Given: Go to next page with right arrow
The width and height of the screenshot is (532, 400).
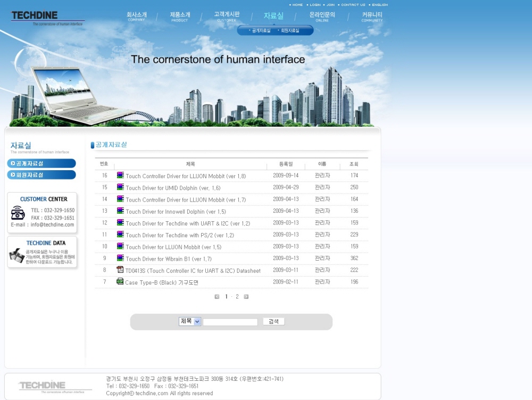Looking at the screenshot, I should (246, 297).
